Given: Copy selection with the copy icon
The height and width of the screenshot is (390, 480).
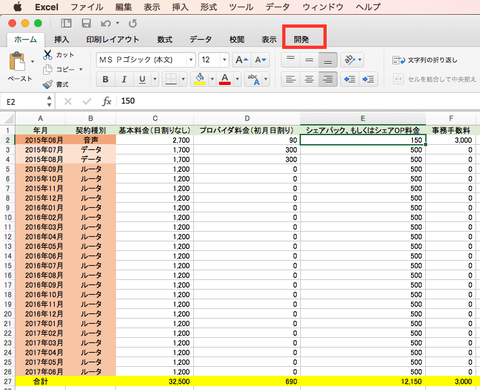Looking at the screenshot, I should [48, 69].
